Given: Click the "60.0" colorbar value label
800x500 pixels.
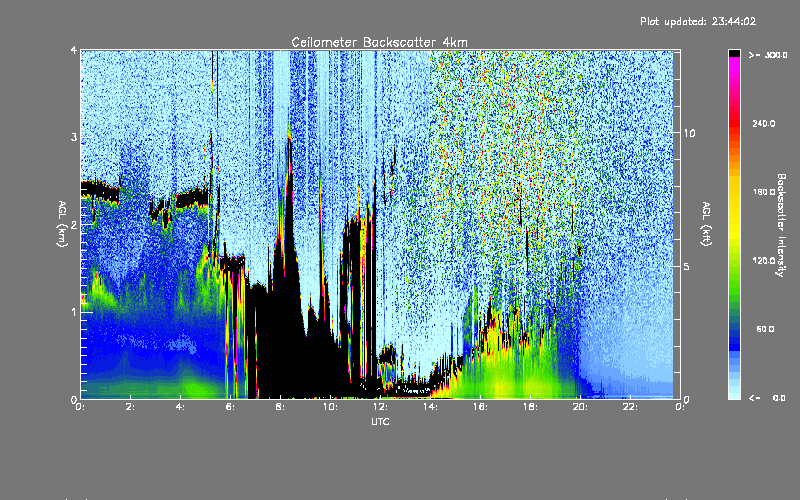Looking at the screenshot, I should coord(765,329).
